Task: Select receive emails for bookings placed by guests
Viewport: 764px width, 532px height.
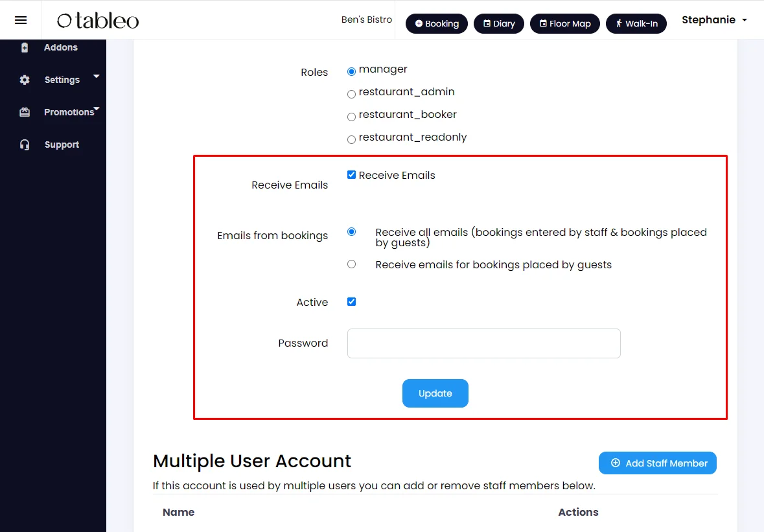Action: [351, 264]
